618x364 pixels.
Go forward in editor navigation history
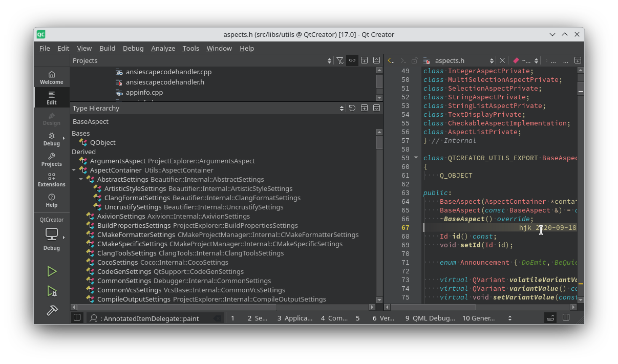tap(403, 60)
